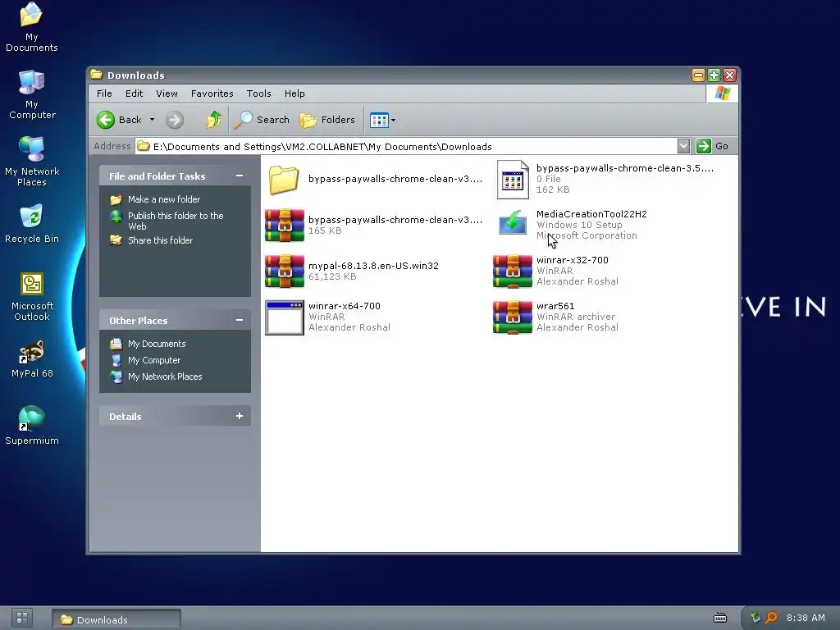
Task: Click the greyed Forward arrow button
Action: pos(174,120)
